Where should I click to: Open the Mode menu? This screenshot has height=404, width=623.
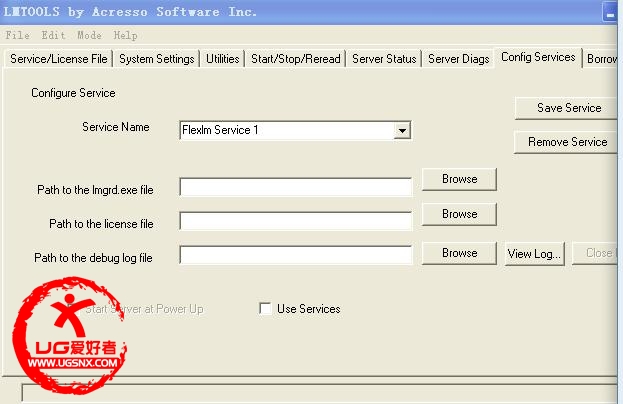(x=89, y=35)
